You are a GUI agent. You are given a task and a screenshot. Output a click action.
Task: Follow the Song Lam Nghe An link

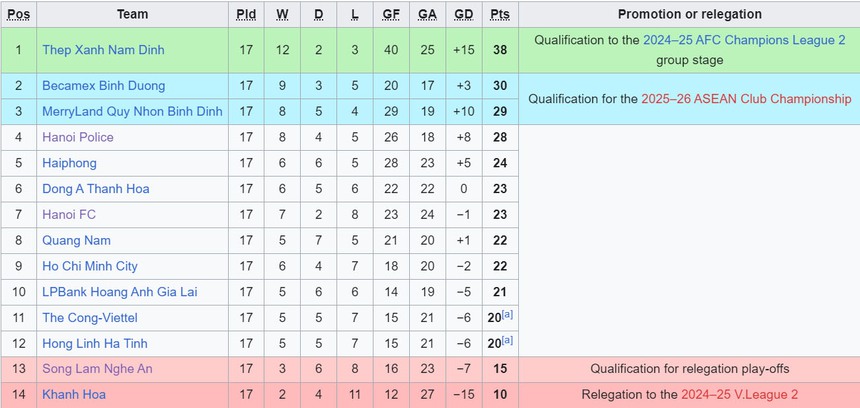pos(97,369)
